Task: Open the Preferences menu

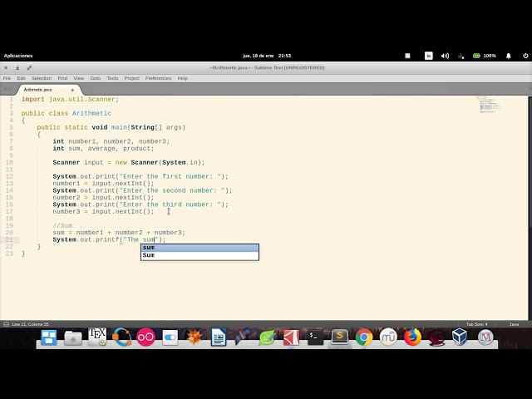Action: [x=158, y=78]
